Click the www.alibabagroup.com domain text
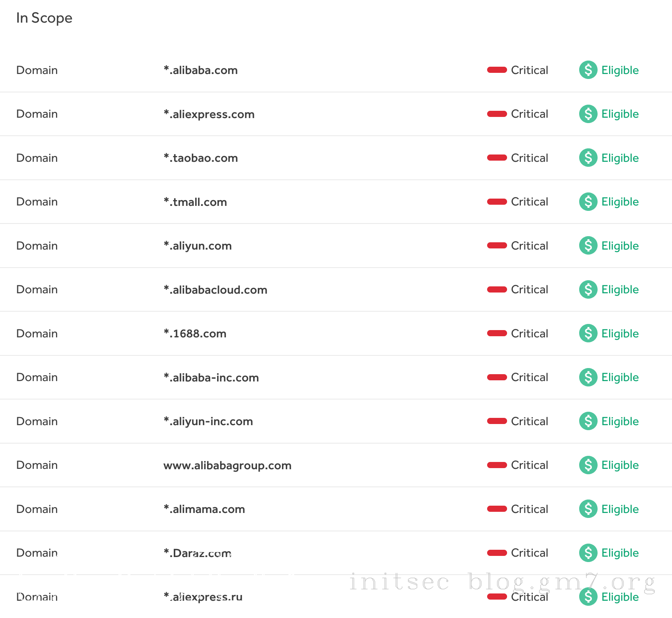Image resolution: width=672 pixels, height=618 pixels. (x=227, y=465)
